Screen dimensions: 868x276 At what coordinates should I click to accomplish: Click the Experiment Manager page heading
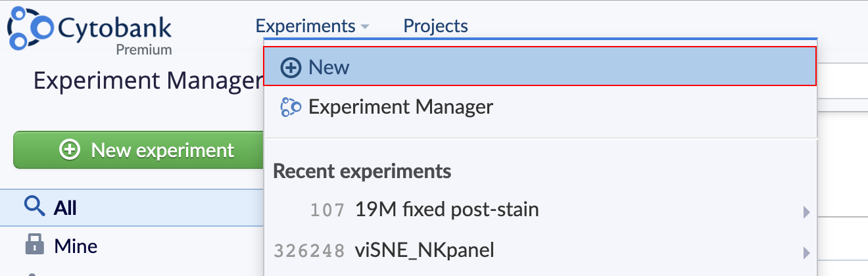click(x=148, y=81)
